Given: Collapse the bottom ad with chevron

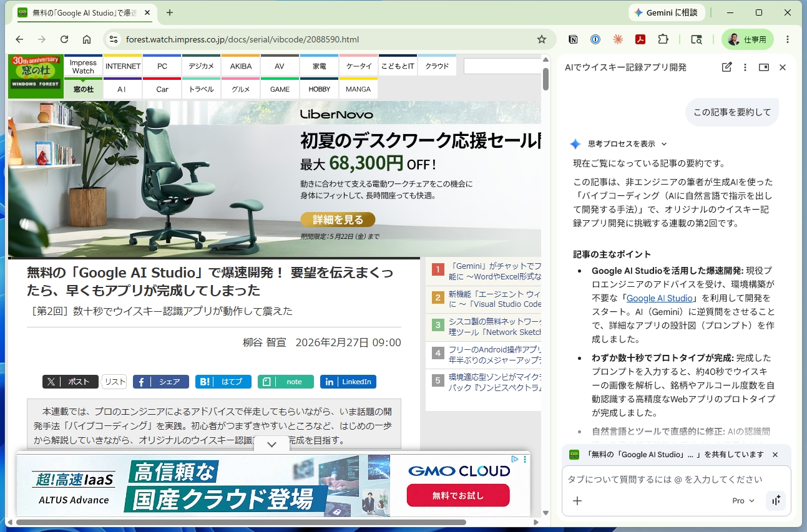Looking at the screenshot, I should [271, 444].
